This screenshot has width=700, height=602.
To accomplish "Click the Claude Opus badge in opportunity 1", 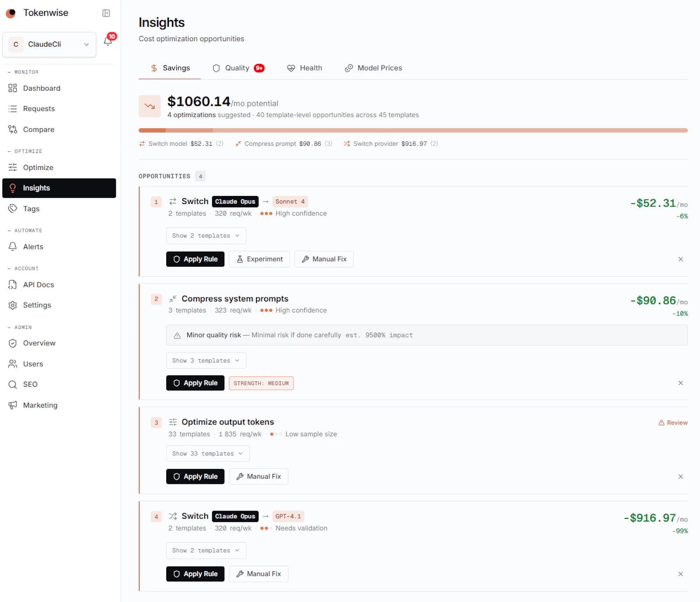I will pos(235,202).
